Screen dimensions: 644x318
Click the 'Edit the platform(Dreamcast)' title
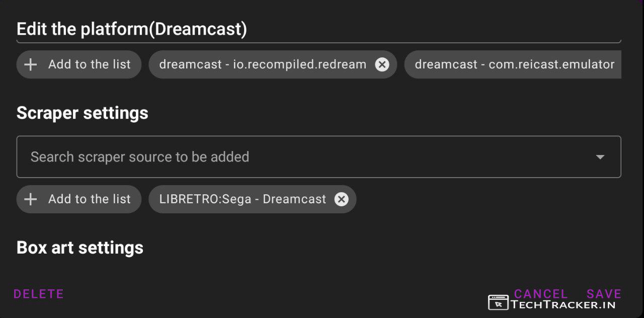[132, 29]
